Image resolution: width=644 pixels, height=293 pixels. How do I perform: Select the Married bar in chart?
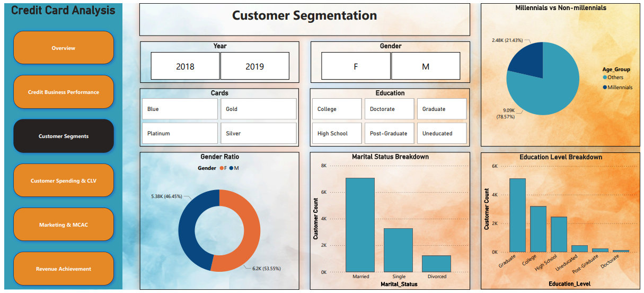360,225
